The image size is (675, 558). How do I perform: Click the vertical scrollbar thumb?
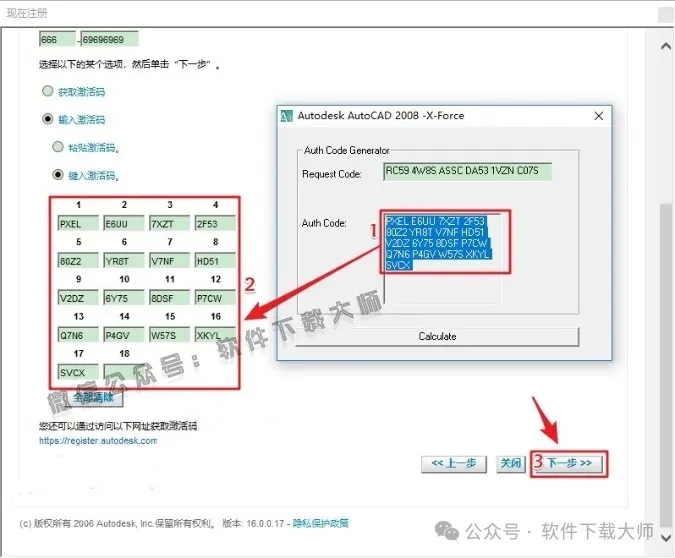click(666, 364)
